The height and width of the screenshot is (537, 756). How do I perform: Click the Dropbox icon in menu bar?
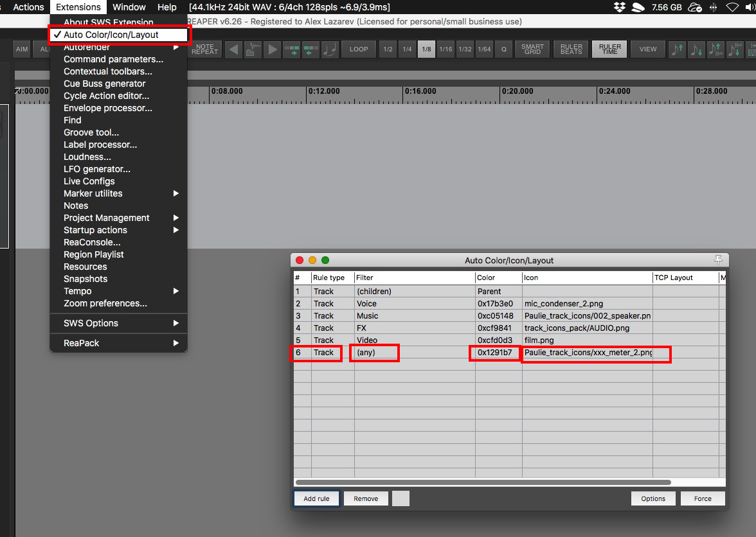[x=620, y=7]
